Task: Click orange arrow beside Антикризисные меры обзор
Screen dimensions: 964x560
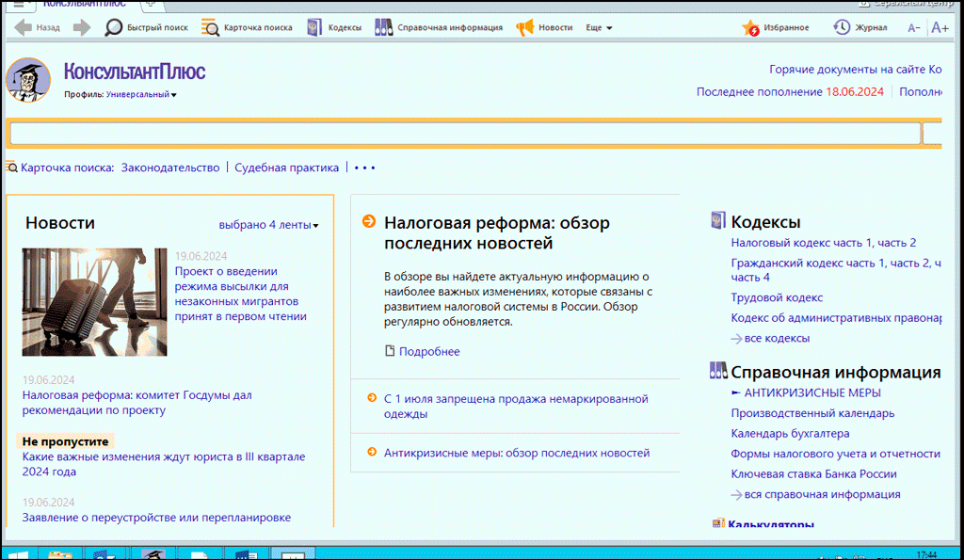Action: [x=371, y=452]
